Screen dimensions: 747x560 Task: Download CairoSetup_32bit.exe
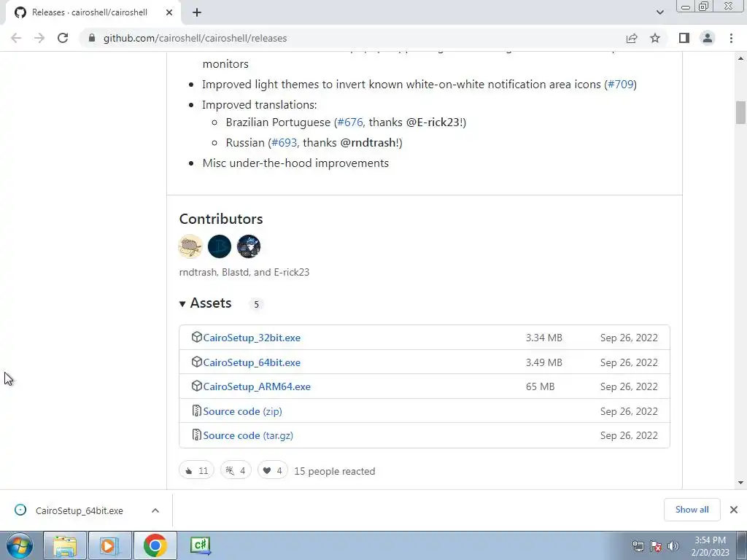252,338
